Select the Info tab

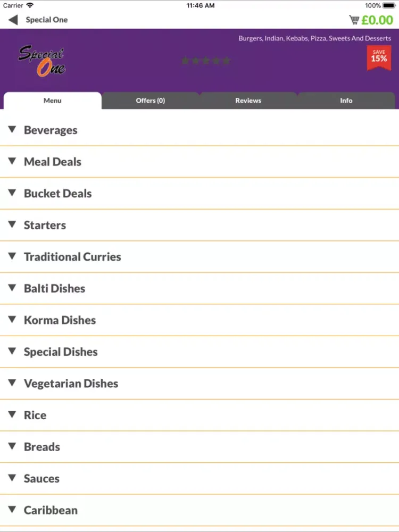pos(346,101)
